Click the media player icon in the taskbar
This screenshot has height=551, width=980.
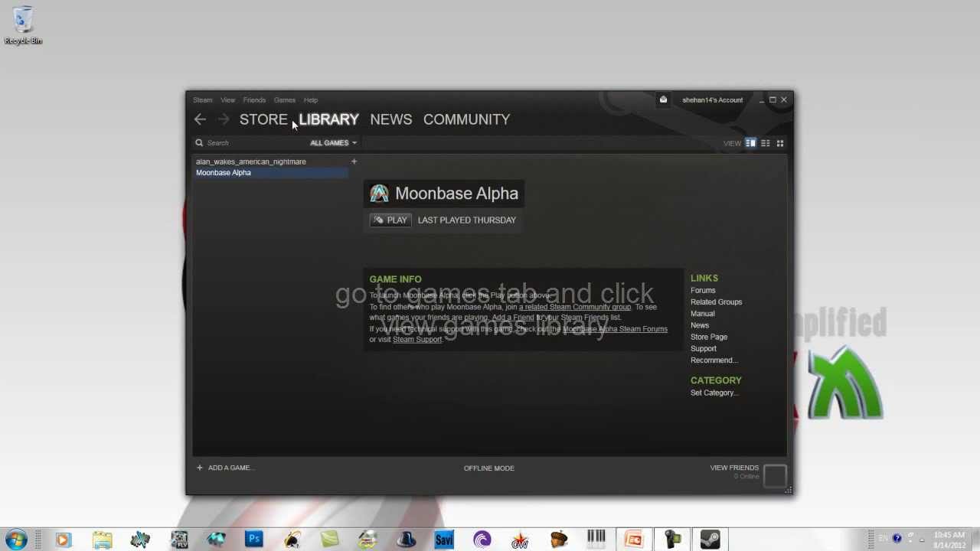tap(64, 539)
